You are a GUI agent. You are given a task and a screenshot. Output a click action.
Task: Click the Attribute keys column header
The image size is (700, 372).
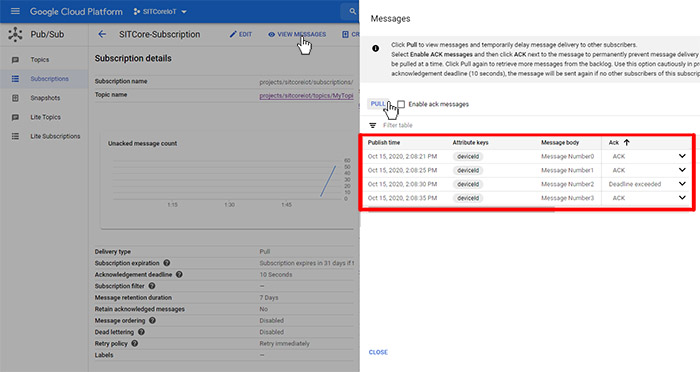click(471, 142)
